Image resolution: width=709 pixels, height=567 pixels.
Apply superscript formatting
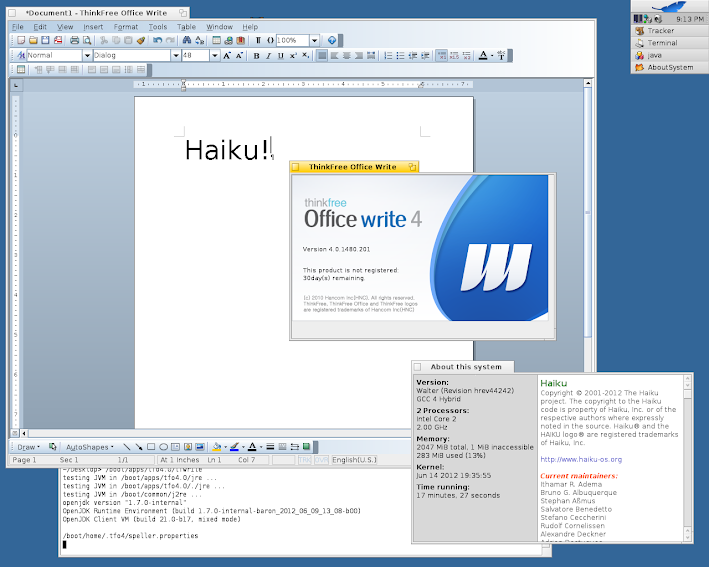[293, 55]
